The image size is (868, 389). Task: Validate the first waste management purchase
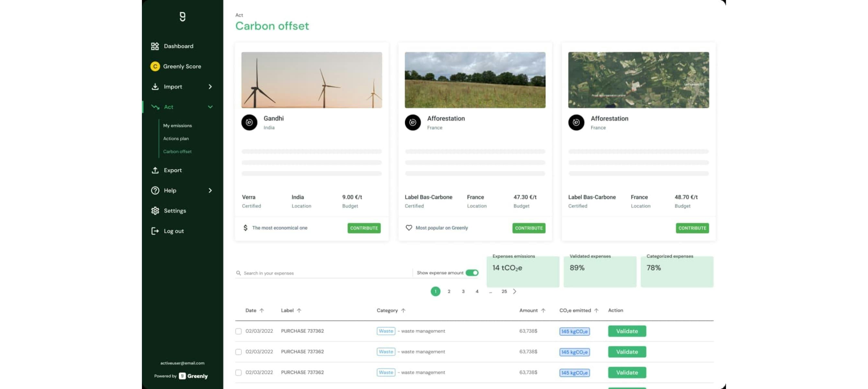click(626, 331)
